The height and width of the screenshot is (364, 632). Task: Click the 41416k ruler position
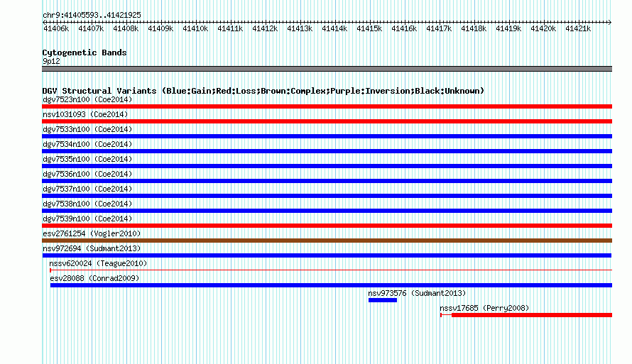pyautogui.click(x=404, y=28)
